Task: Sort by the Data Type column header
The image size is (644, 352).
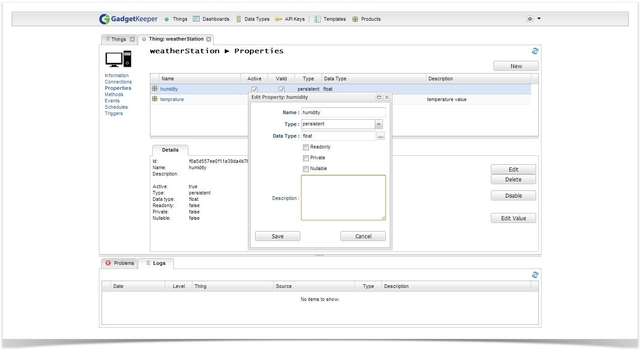Action: [373, 79]
